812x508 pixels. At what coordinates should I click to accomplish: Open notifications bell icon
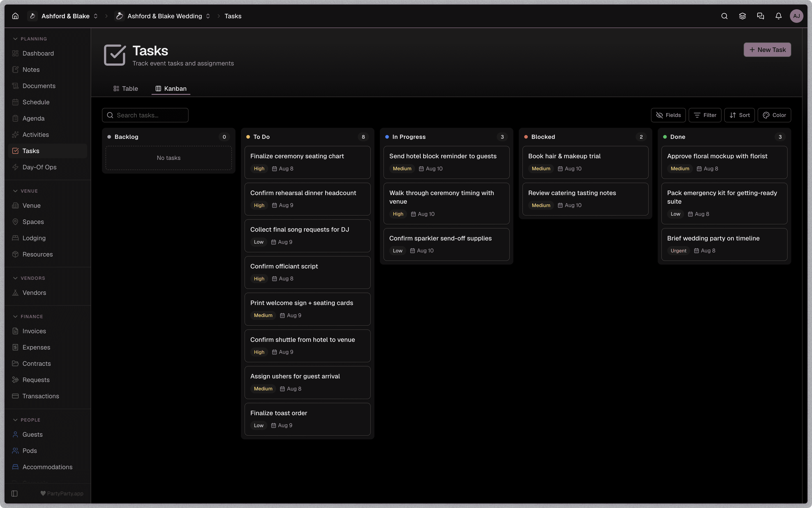coord(778,16)
